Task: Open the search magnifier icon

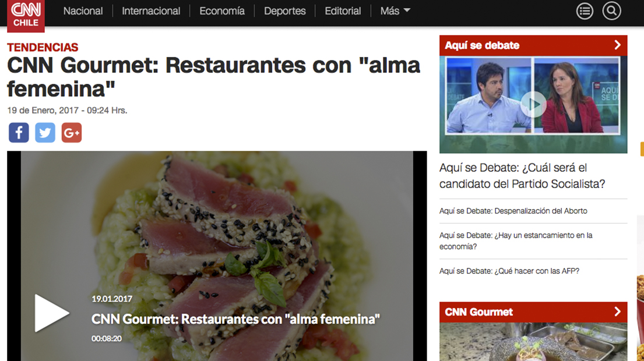Action: click(x=611, y=11)
